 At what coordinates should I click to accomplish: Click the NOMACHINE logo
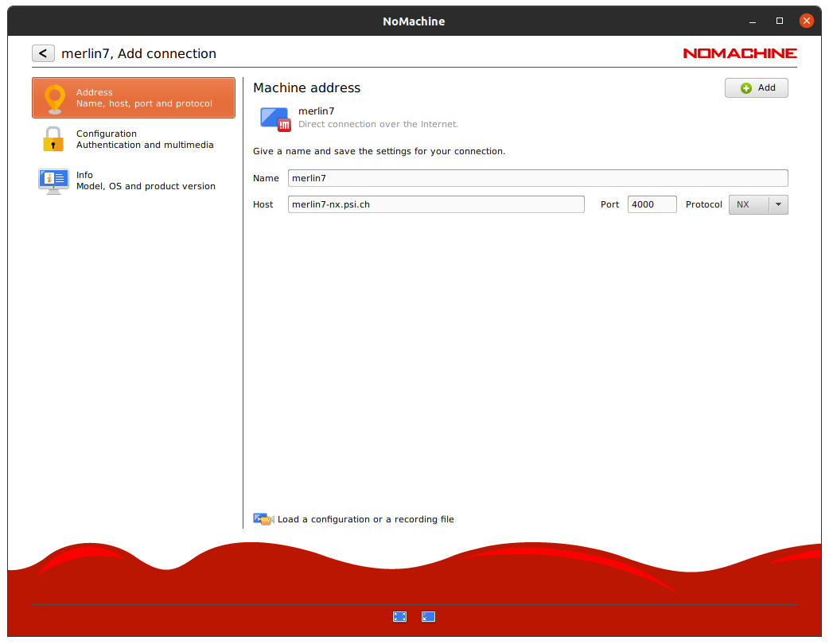740,52
